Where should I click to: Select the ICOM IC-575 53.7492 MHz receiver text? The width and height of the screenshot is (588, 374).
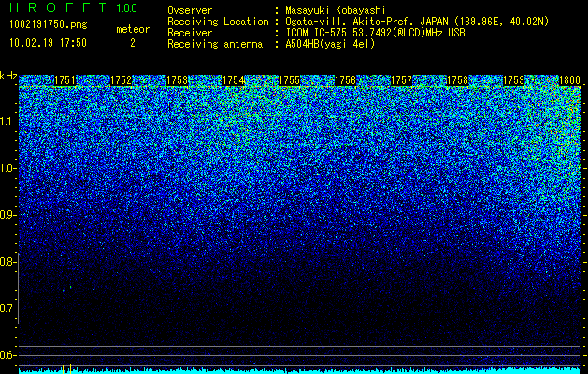[x=375, y=33]
